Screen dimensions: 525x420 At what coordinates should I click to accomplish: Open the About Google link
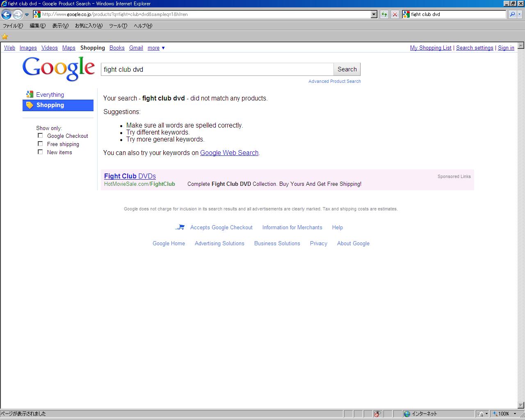pos(353,243)
